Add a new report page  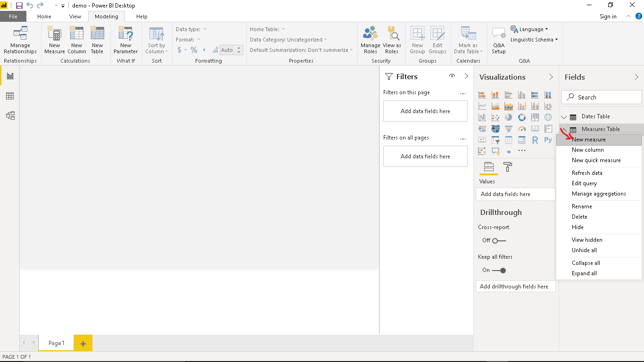(83, 343)
